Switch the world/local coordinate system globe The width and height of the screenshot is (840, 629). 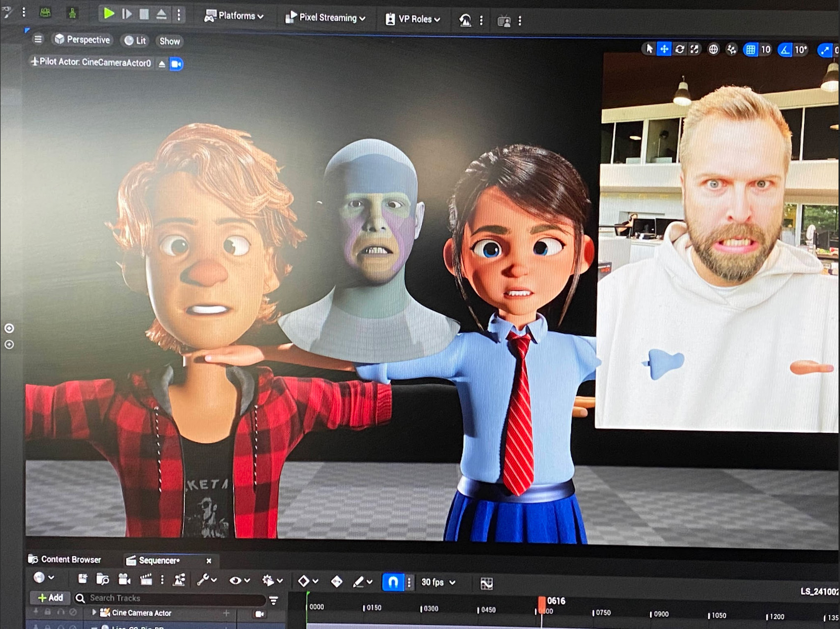[713, 49]
